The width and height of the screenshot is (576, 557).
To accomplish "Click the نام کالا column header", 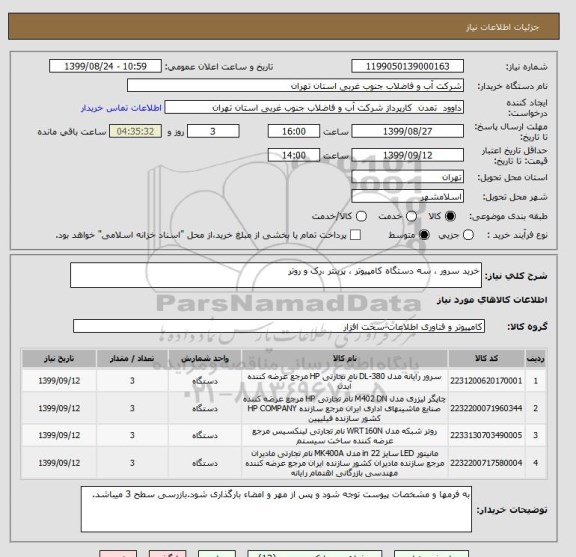I will [x=345, y=359].
